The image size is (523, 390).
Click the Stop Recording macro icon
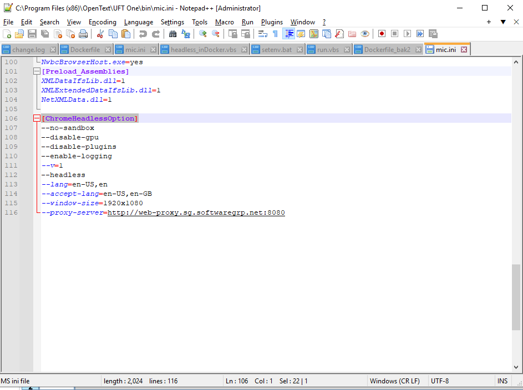coord(395,34)
